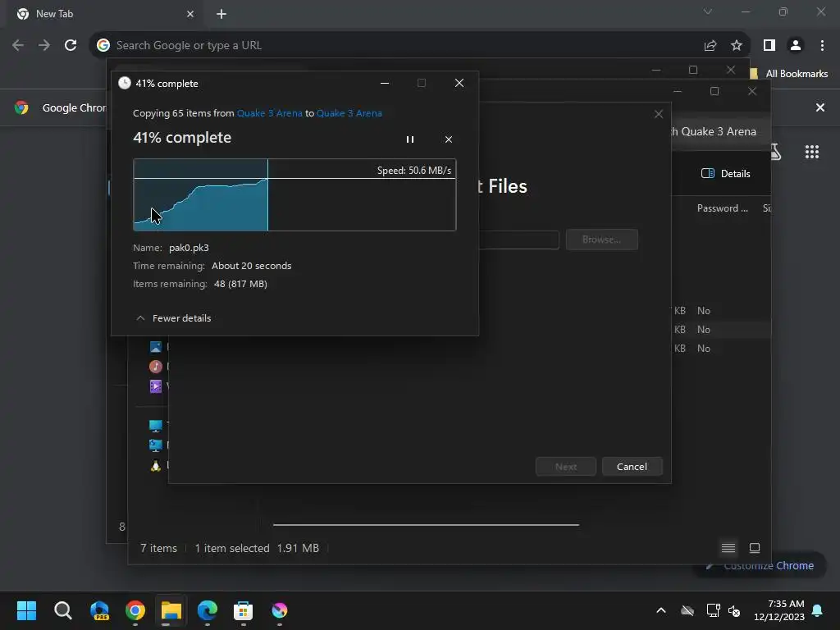Open taskbar Search
The height and width of the screenshot is (630, 840).
62,610
